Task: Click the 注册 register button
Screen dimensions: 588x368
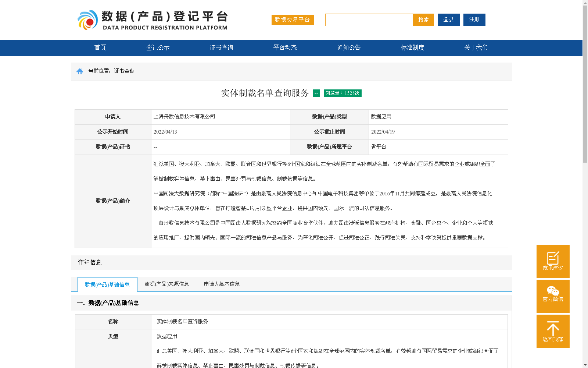Action: pos(474,20)
